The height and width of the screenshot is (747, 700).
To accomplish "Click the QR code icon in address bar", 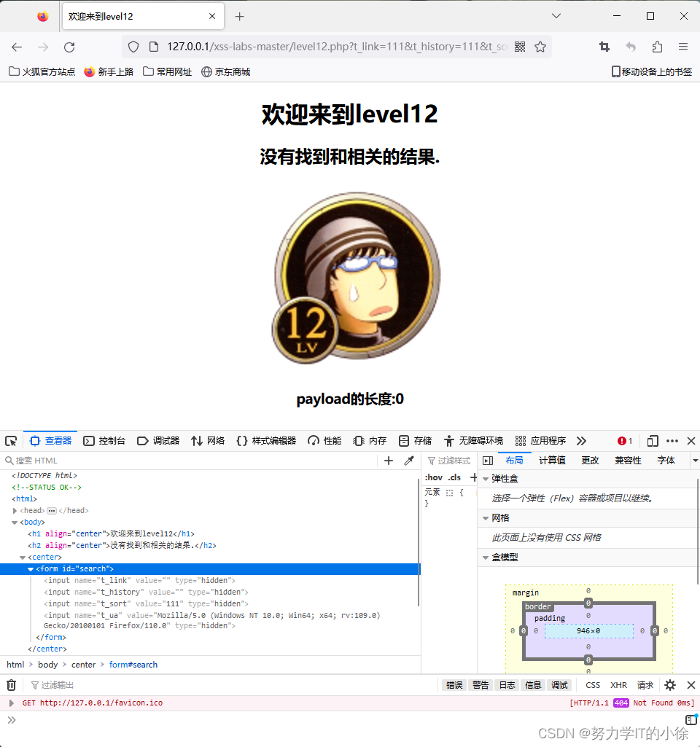I will coord(520,47).
